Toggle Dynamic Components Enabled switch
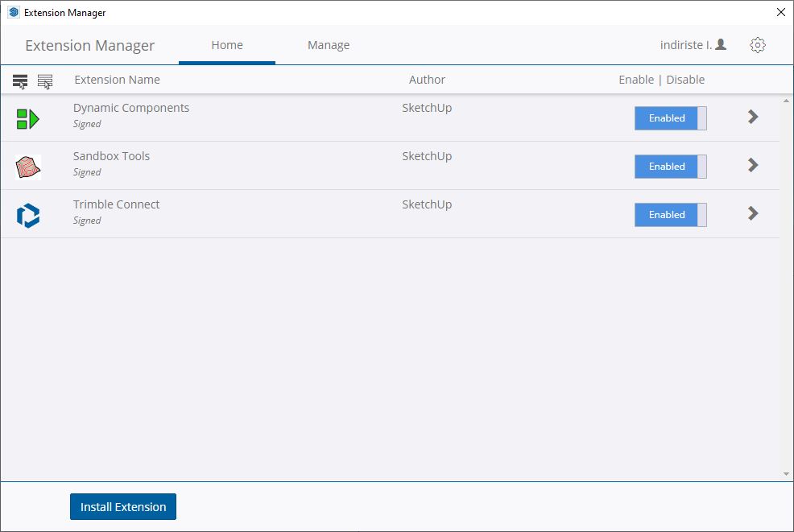This screenshot has height=532, width=794. (671, 118)
